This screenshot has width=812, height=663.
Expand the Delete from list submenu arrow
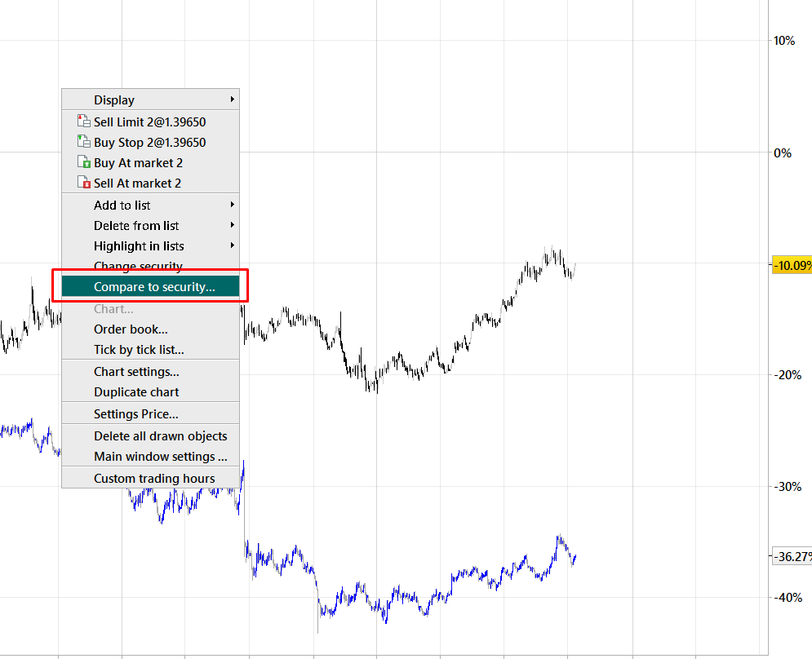tap(233, 225)
